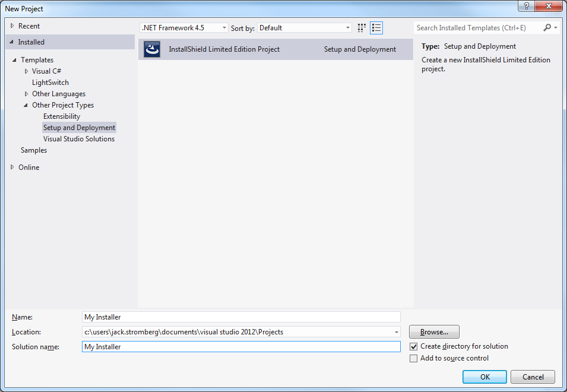Select Samples in the tree
Image resolution: width=567 pixels, height=392 pixels.
34,150
